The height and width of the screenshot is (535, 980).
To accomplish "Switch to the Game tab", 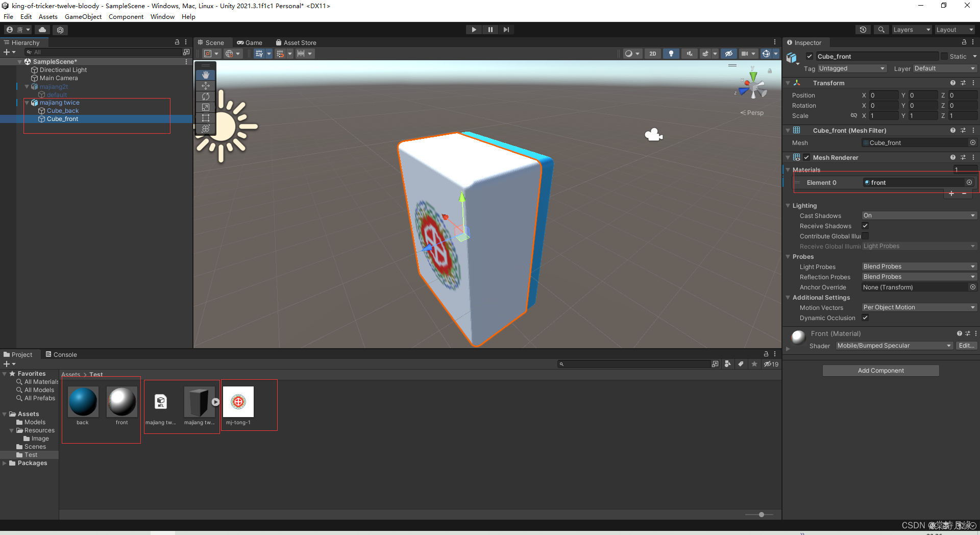I will tap(250, 42).
